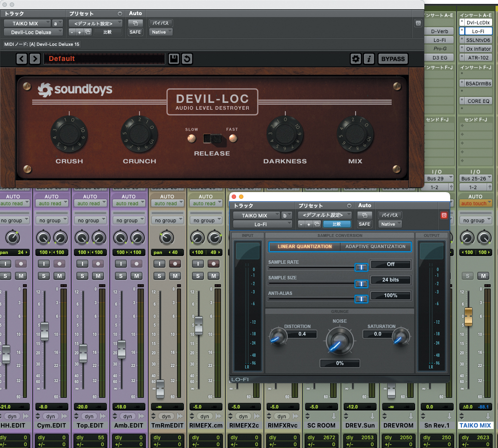Screen dimensions: 498x448
Task: Revert the preset with the circular arrow icon
Action: (x=187, y=58)
